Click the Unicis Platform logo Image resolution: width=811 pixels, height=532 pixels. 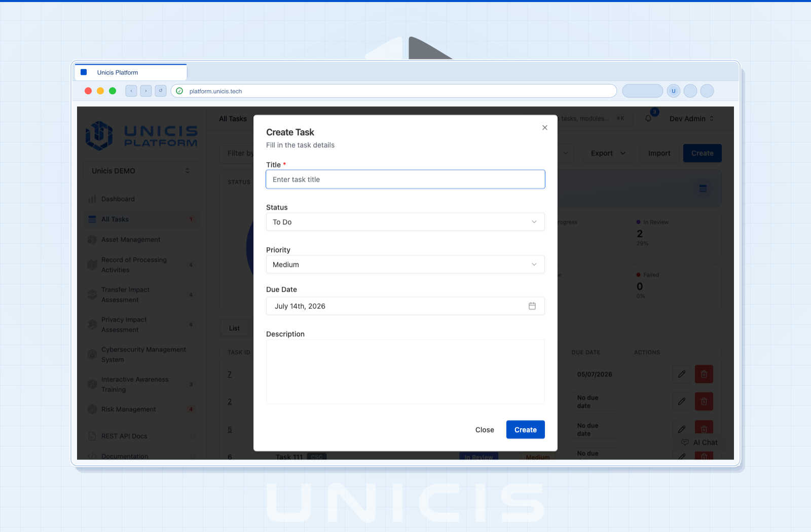click(x=141, y=135)
